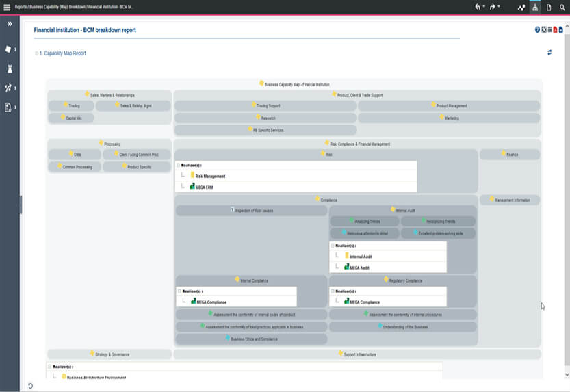Image resolution: width=570 pixels, height=392 pixels.
Task: Open the tools icon in left sidebar
Action: pyautogui.click(x=8, y=88)
